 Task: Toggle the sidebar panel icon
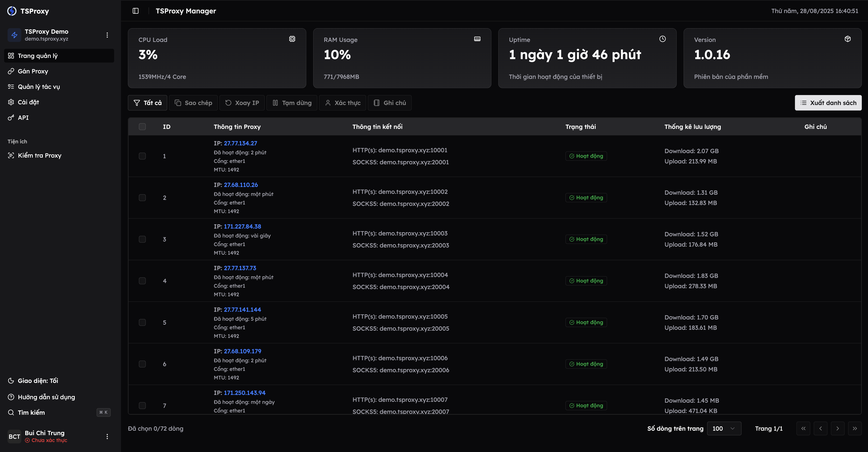pos(135,11)
